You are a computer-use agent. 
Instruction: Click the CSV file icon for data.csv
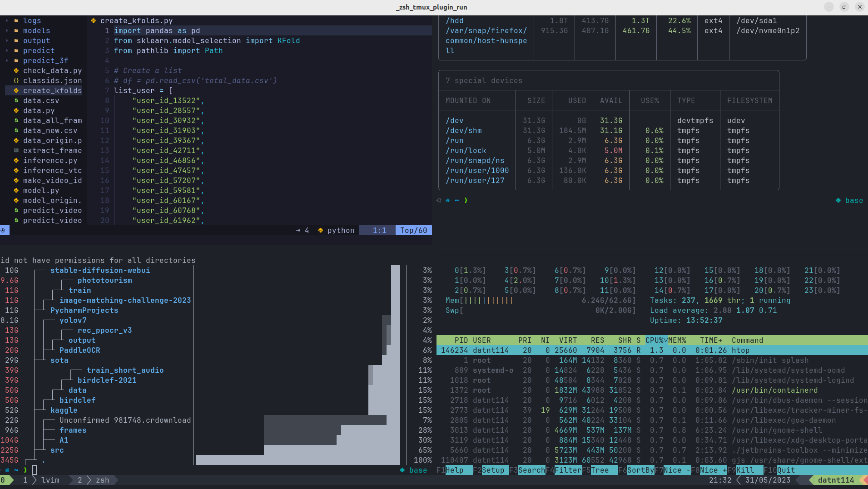(x=16, y=100)
